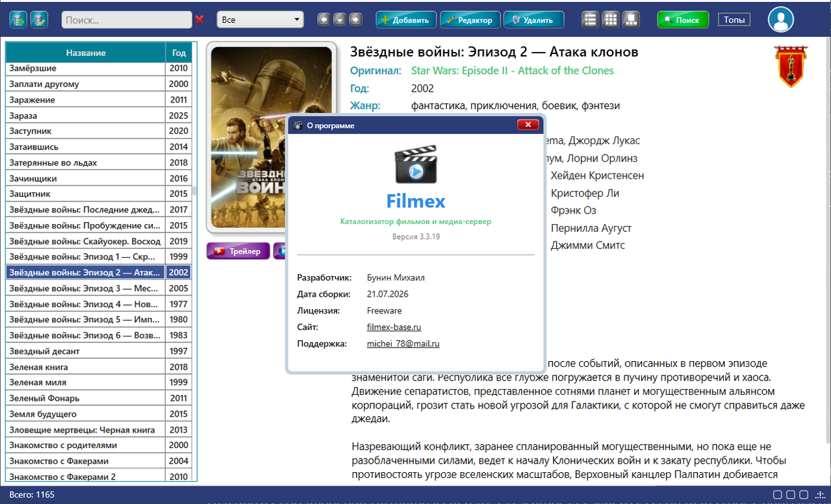Viewport: 831px width, 504px height.
Task: Select the Защитник row
Action: pyautogui.click(x=99, y=194)
